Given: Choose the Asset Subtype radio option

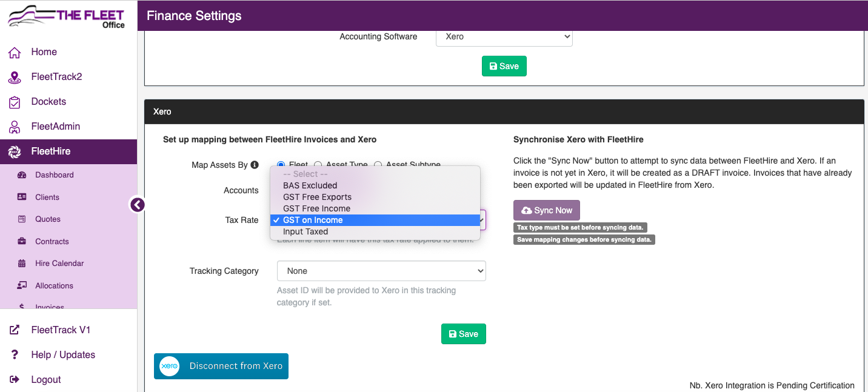Looking at the screenshot, I should pos(378,165).
